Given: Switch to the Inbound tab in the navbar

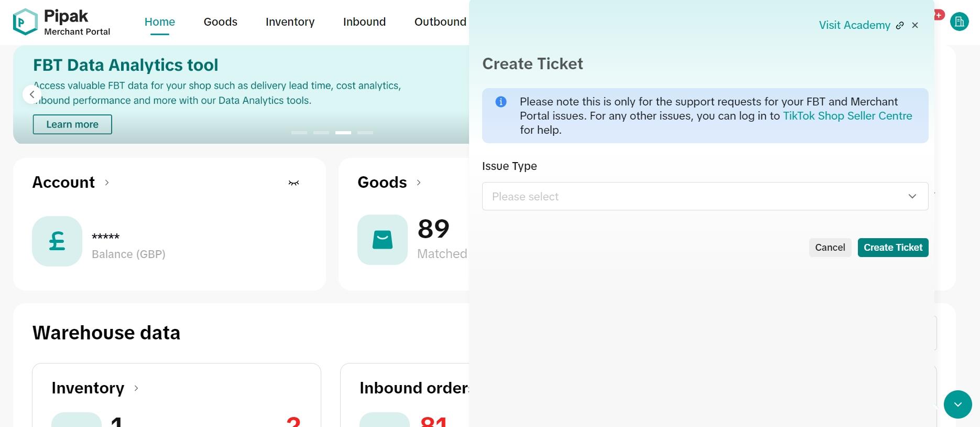Looking at the screenshot, I should pyautogui.click(x=364, y=22).
